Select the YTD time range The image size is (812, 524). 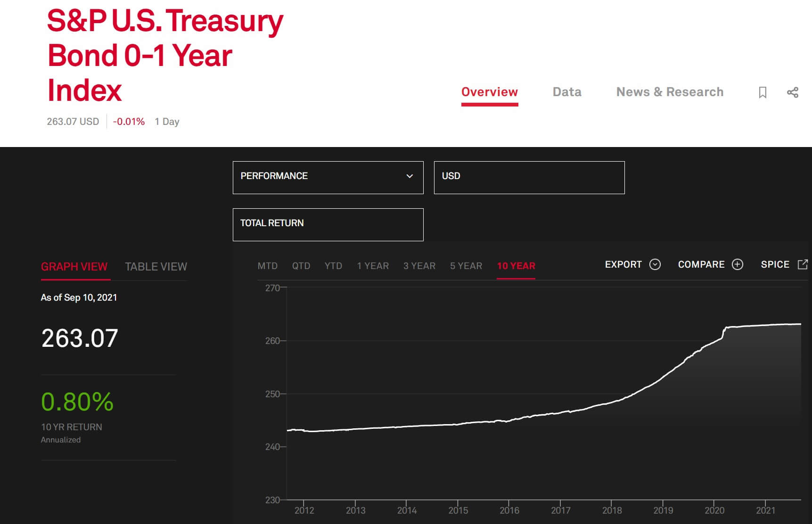coord(333,266)
